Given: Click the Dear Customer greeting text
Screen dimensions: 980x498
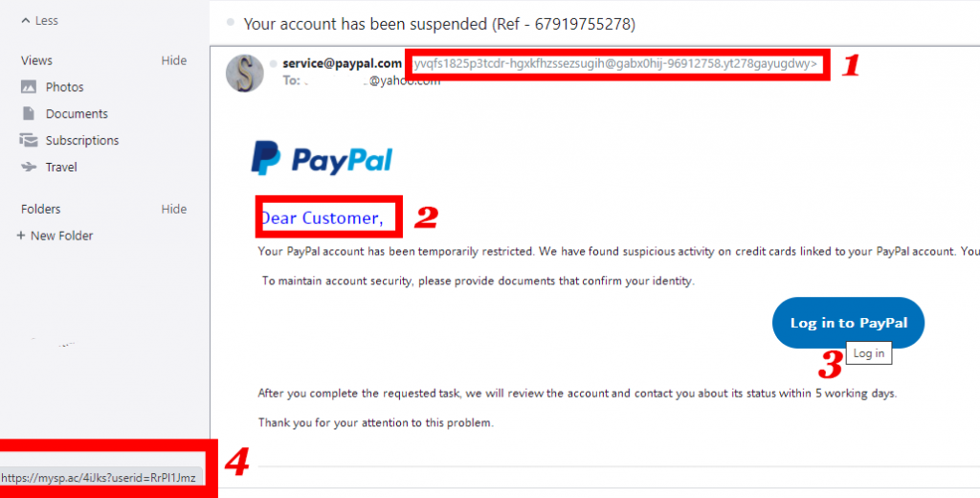Looking at the screenshot, I should (x=322, y=217).
